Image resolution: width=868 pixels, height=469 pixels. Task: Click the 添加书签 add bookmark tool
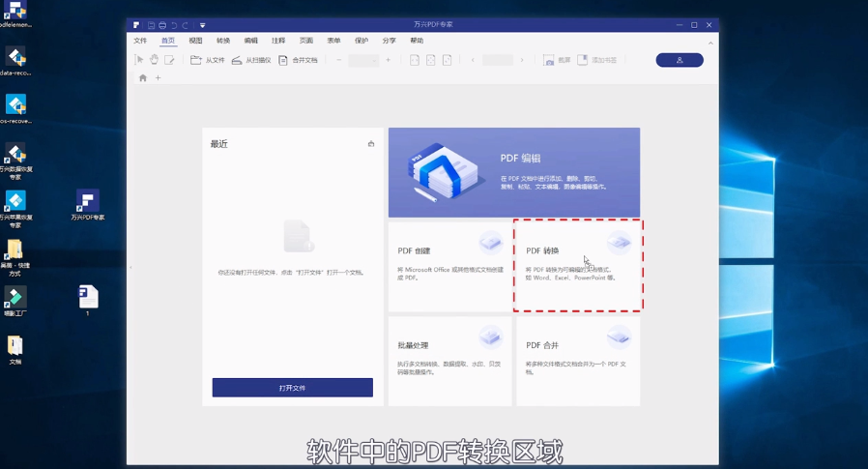click(596, 60)
